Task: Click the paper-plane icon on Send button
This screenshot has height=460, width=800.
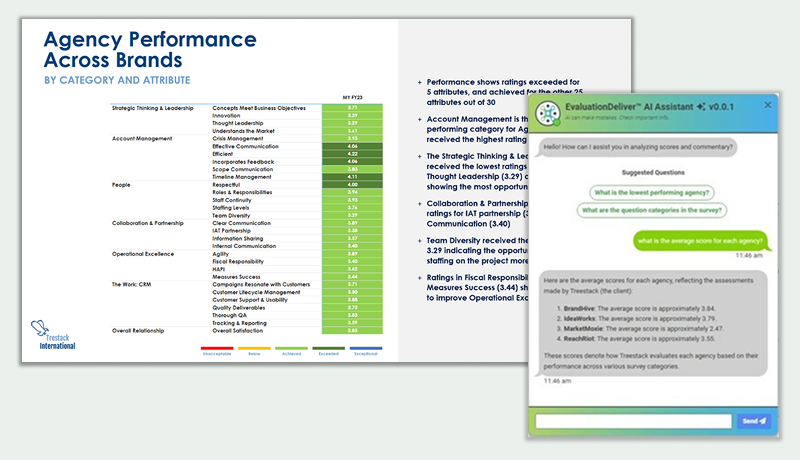Action: click(762, 421)
